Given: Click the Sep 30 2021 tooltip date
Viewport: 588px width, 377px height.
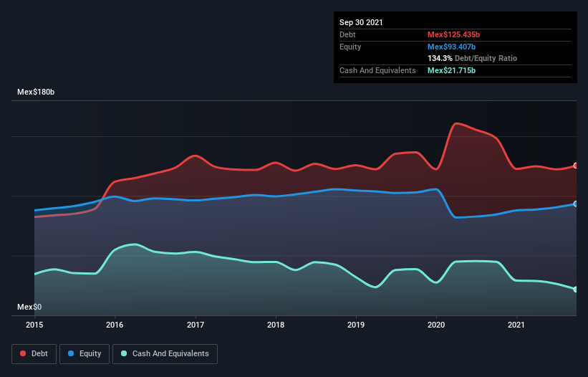Looking at the screenshot, I should (x=361, y=22).
